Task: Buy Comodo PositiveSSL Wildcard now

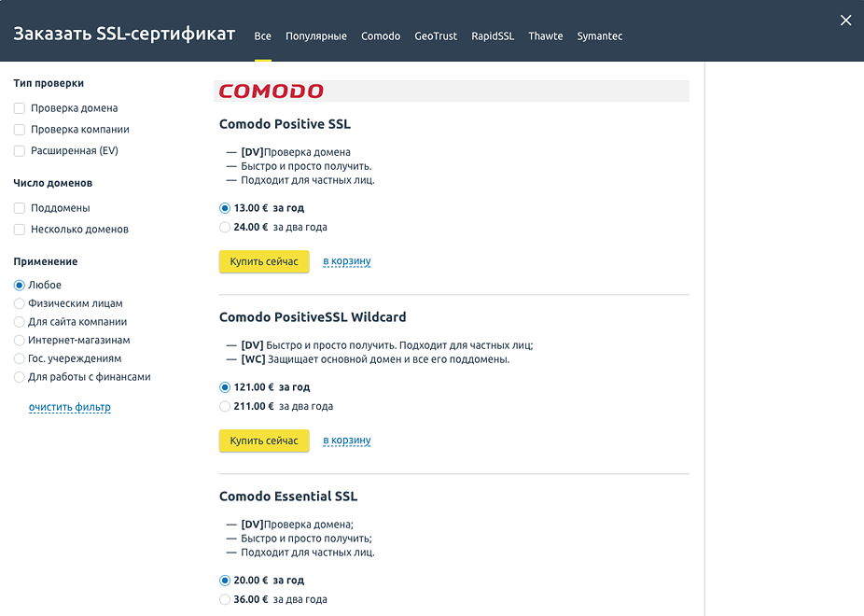Action: point(264,441)
